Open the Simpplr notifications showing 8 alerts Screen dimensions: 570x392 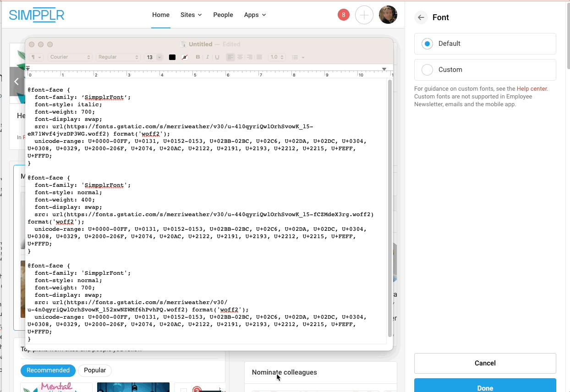(343, 15)
